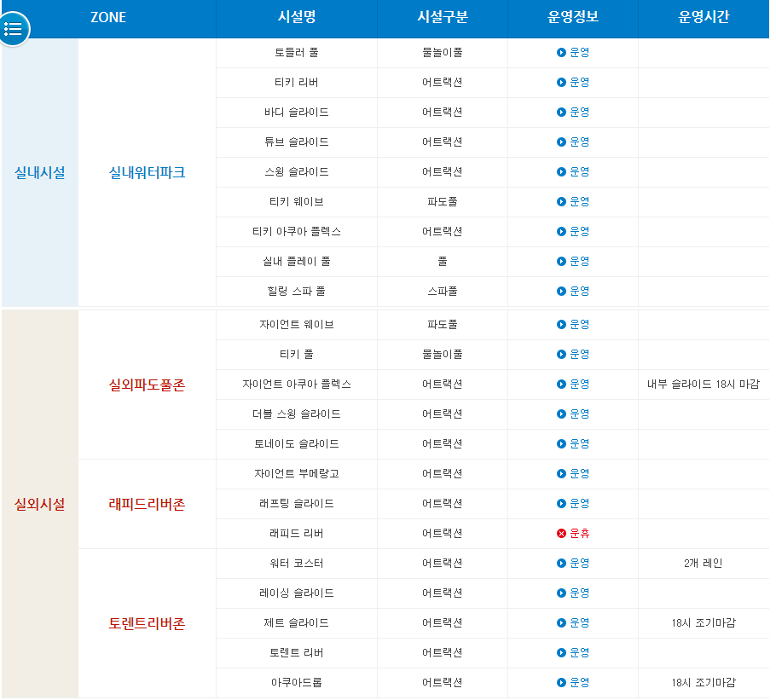Click the 운영 status icon for 티키 리버
The width and height of the screenshot is (776, 700).
[561, 82]
